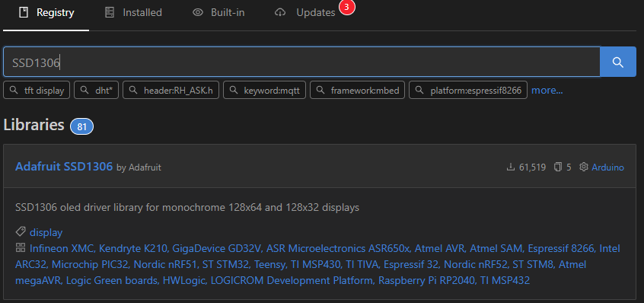
Task: Click the Libraries count badge 81
Action: pos(81,126)
